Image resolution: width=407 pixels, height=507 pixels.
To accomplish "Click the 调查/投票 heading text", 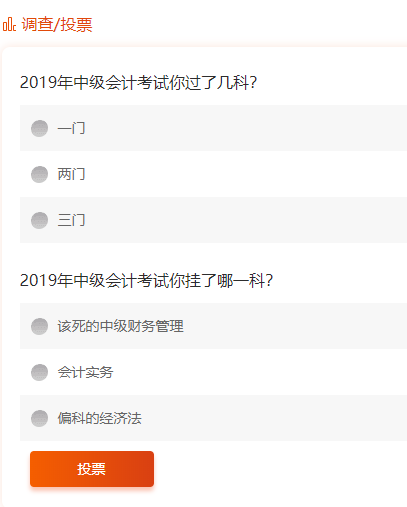I will pos(57,25).
